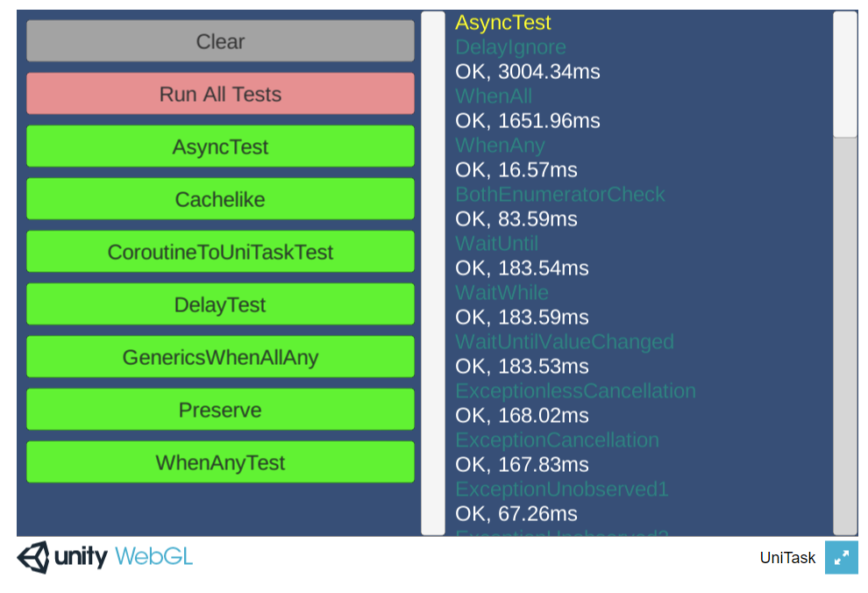Launch the Cachelike test
The height and width of the screenshot is (593, 868).
point(220,198)
